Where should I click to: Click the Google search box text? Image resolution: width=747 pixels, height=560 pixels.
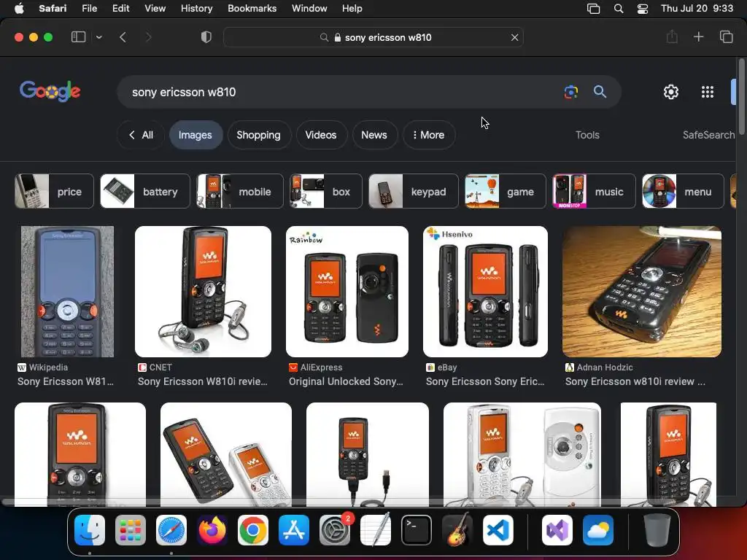pyautogui.click(x=184, y=92)
